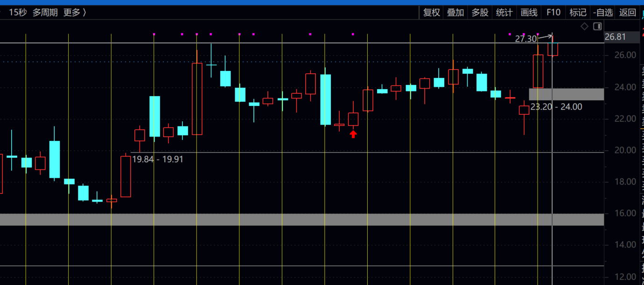Image resolution: width=644 pixels, height=285 pixels.
Task: Click the first magenta marker at top of chart
Action: (x=154, y=34)
